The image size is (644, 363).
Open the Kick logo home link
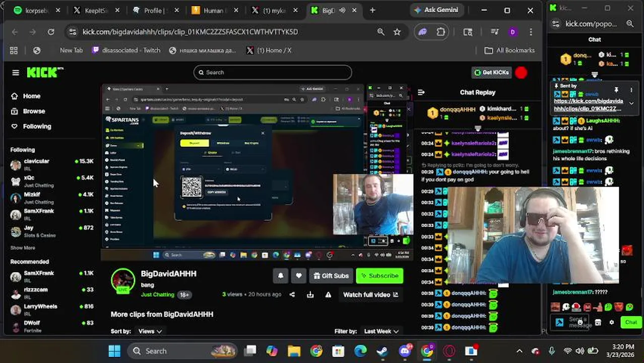(45, 73)
